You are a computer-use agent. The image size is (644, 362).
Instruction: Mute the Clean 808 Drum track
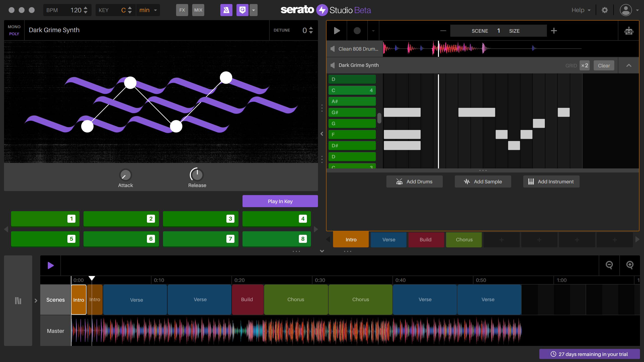(x=333, y=49)
